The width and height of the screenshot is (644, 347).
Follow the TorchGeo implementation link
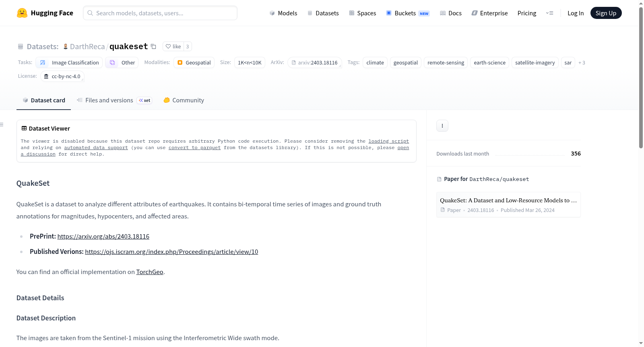click(150, 272)
